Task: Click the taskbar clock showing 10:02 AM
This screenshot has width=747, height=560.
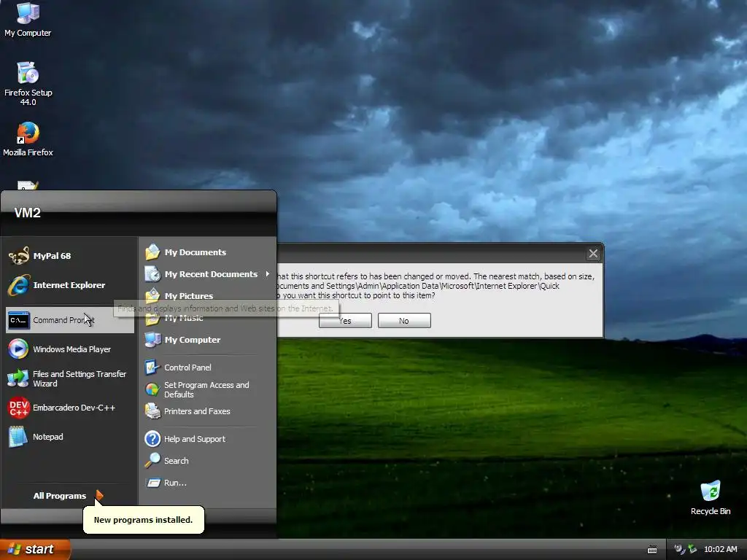Action: point(720,549)
